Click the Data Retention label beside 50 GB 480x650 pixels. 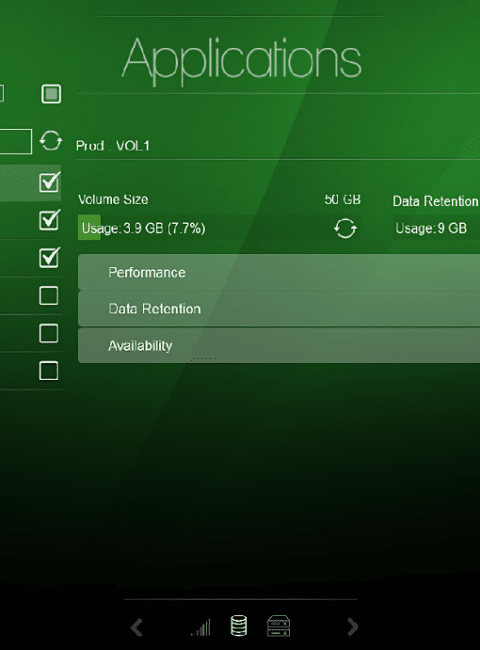pyautogui.click(x=435, y=201)
